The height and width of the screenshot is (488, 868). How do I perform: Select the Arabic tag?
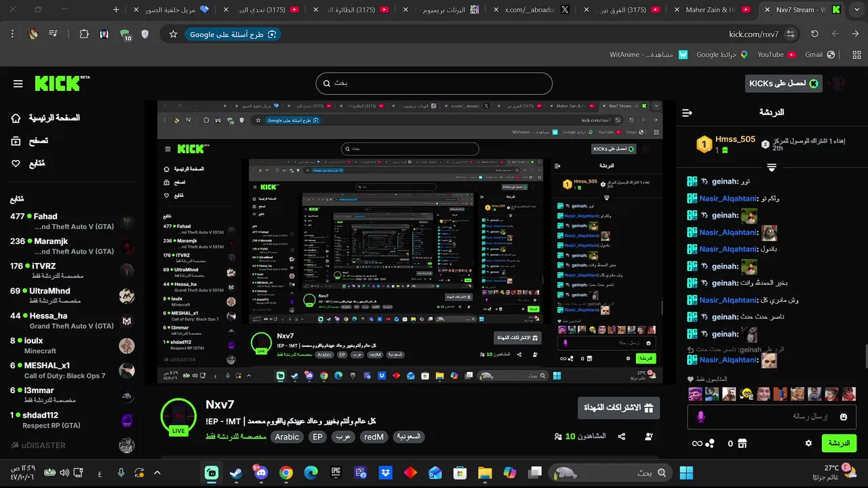[x=287, y=437]
